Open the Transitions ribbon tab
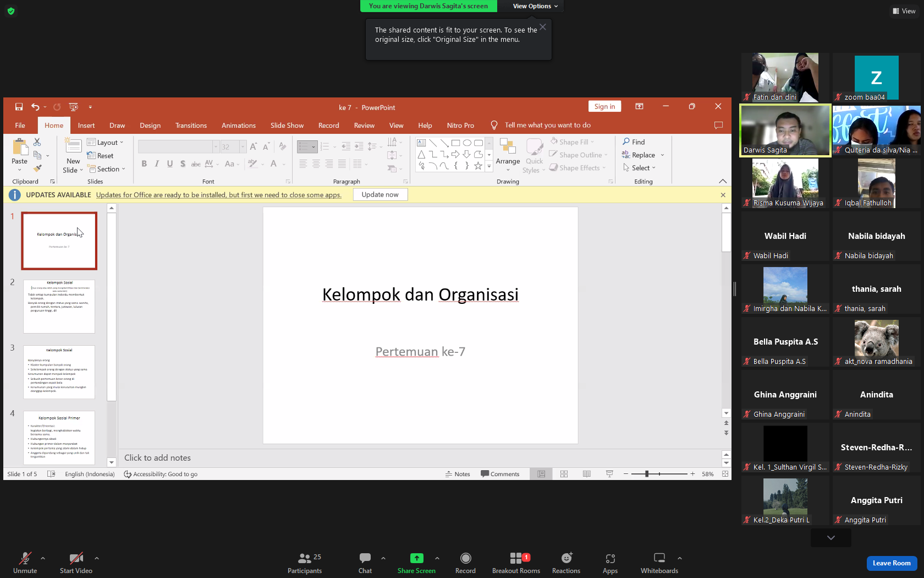 pyautogui.click(x=191, y=126)
